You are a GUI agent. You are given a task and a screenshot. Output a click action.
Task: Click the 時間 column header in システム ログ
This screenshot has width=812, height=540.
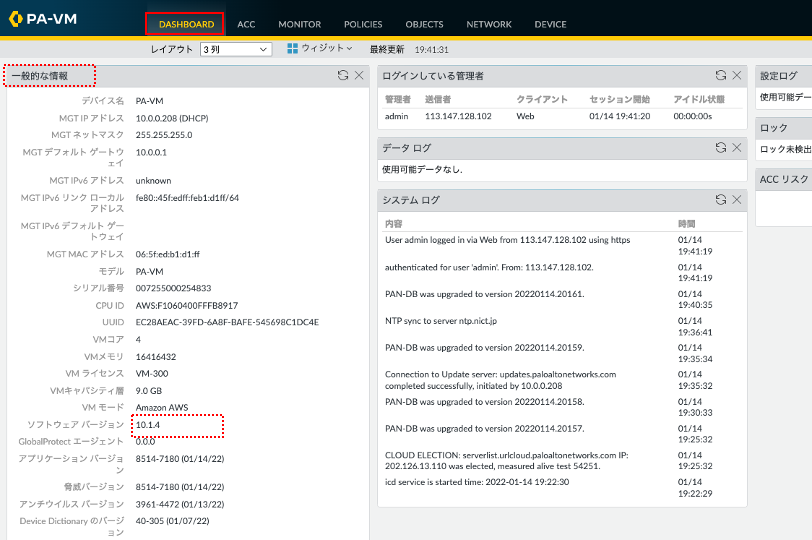coord(687,224)
